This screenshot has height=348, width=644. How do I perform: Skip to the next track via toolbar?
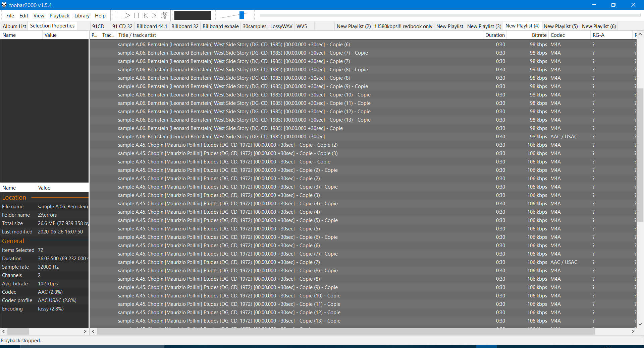tap(155, 15)
